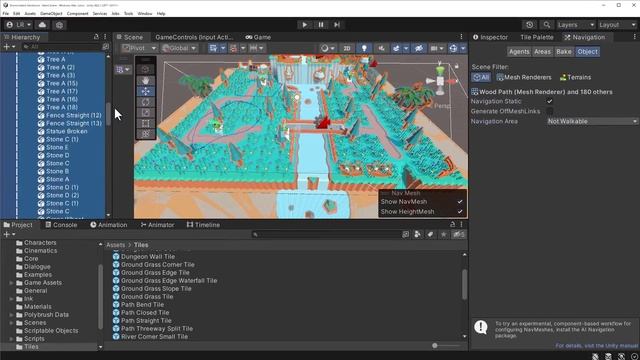Viewport: 640px width, 360px height.
Task: Toggle scene visibility hidden objects icon
Action: (x=418, y=48)
